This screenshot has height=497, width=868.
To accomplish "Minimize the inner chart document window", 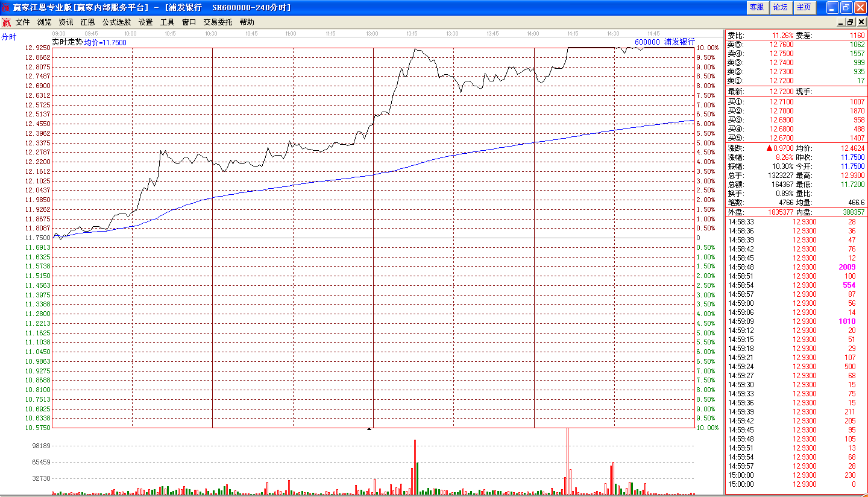I will pos(841,22).
